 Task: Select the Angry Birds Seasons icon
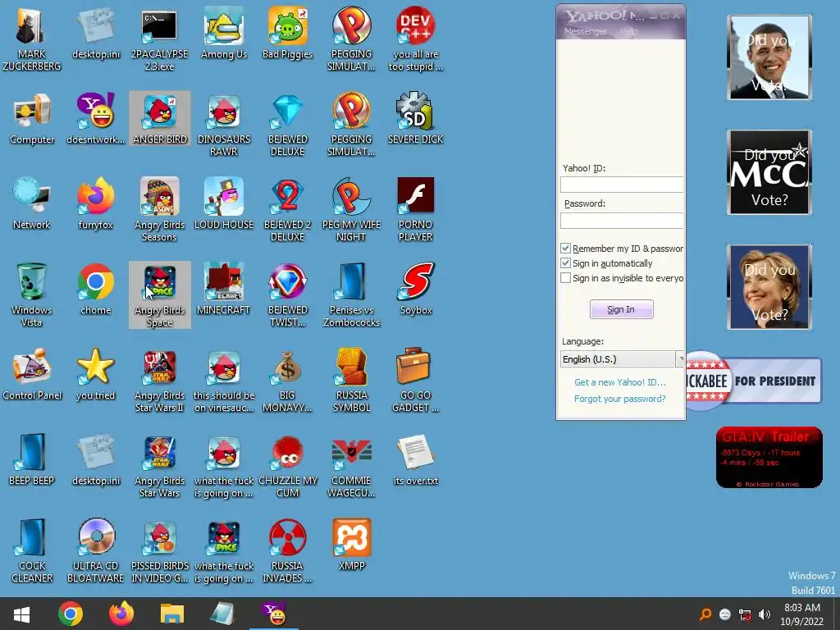tap(160, 211)
